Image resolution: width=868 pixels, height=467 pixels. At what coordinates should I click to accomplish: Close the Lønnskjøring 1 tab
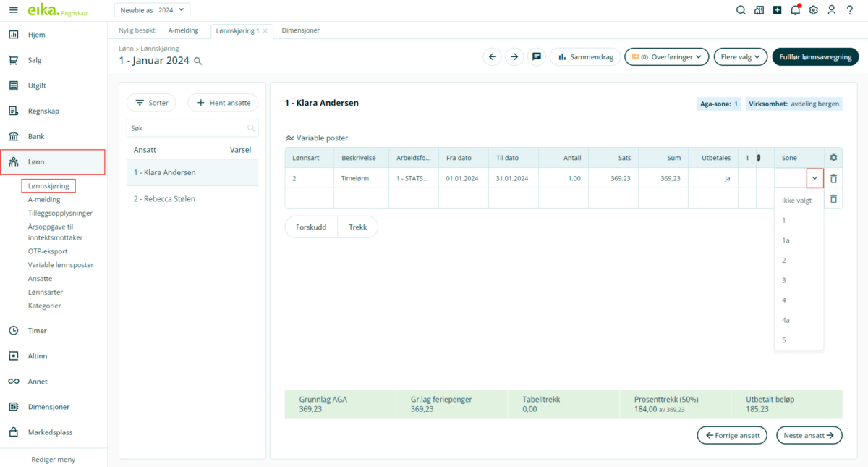265,31
